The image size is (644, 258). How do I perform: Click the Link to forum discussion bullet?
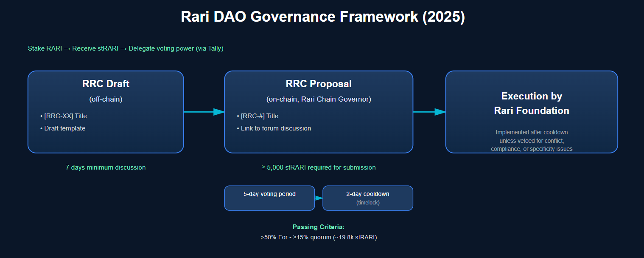(276, 128)
